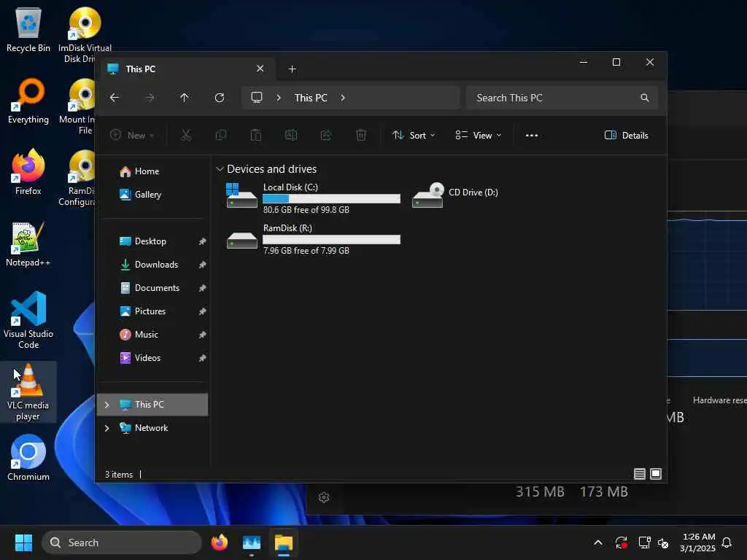Collapse the Devices and drives group
Viewport: 747px width, 560px height.
pos(220,169)
